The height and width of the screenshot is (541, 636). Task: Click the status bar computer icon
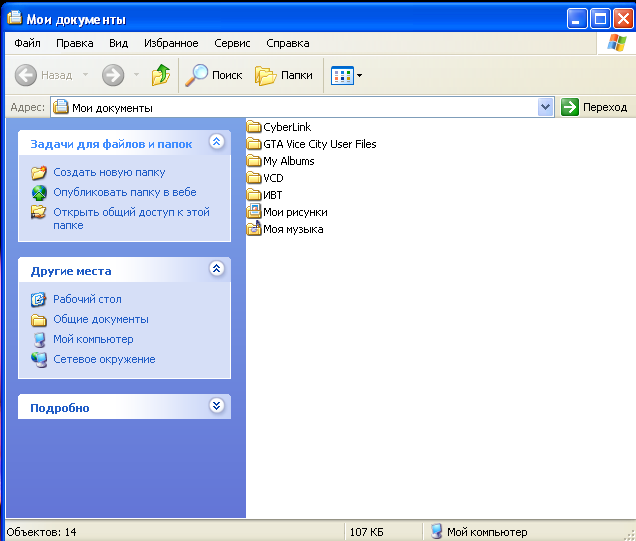(436, 531)
